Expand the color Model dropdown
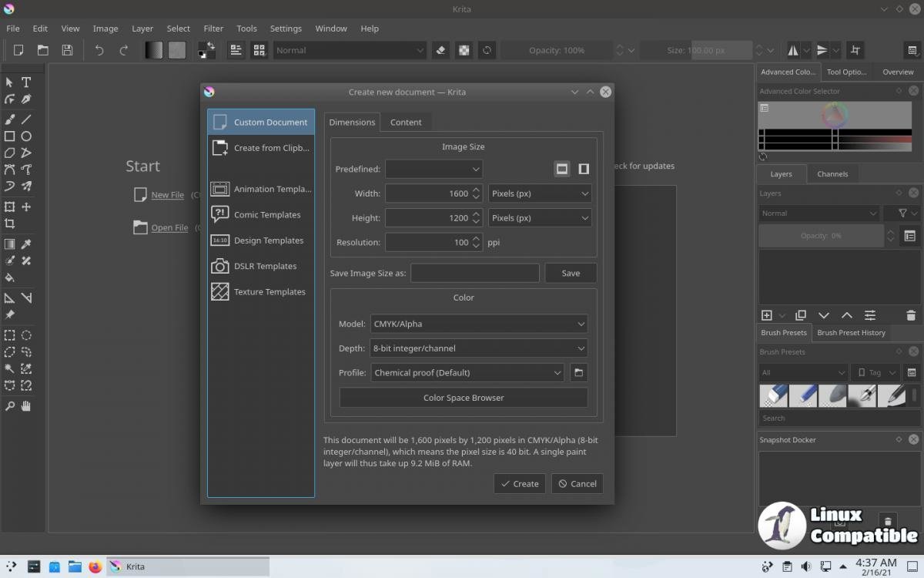Viewport: 924px width, 578px height. pos(478,324)
